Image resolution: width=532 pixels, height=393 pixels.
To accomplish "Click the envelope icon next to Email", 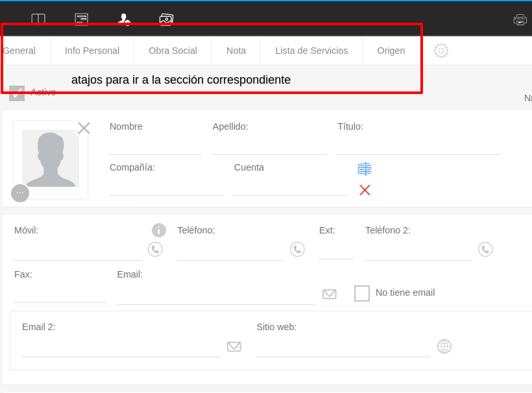I will pyautogui.click(x=330, y=294).
